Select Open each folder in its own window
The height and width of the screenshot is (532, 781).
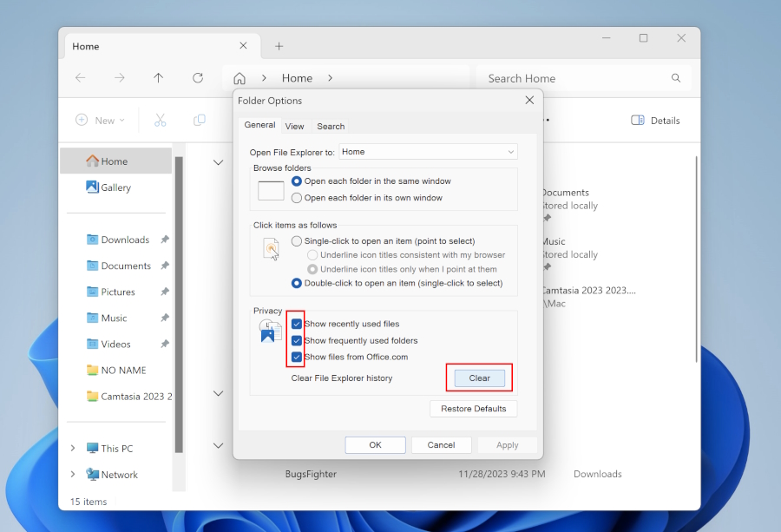tap(297, 198)
